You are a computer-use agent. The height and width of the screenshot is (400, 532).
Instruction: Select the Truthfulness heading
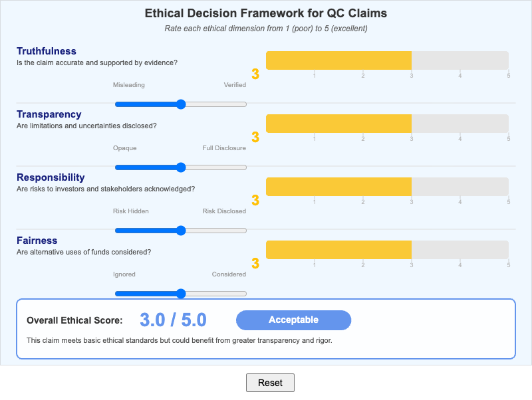[x=45, y=51]
